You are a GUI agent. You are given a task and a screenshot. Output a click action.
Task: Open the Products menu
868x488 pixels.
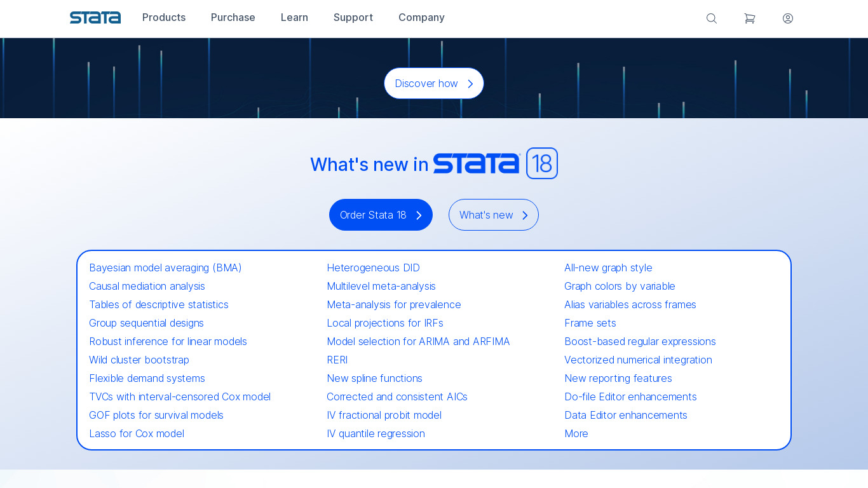pyautogui.click(x=164, y=18)
